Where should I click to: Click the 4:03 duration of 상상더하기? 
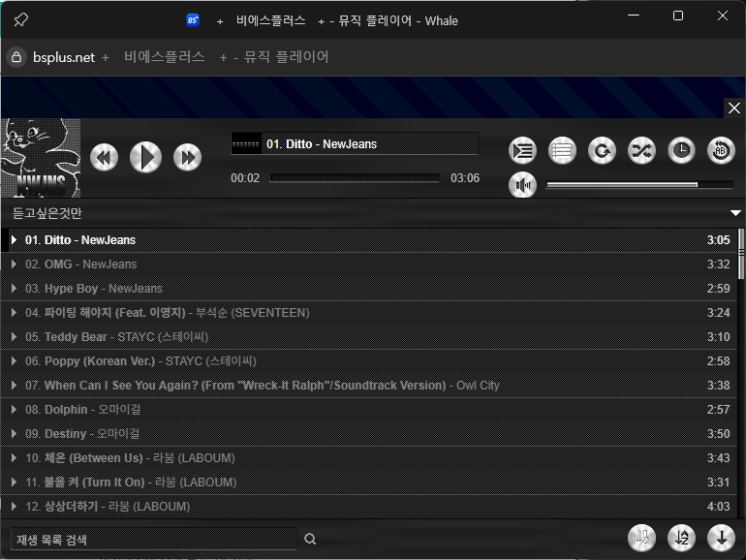[718, 507]
